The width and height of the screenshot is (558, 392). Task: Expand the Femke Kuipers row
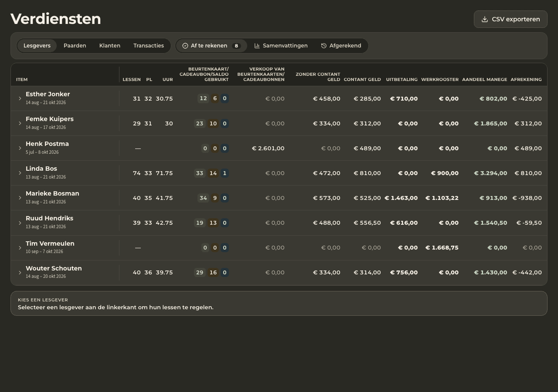(20, 123)
